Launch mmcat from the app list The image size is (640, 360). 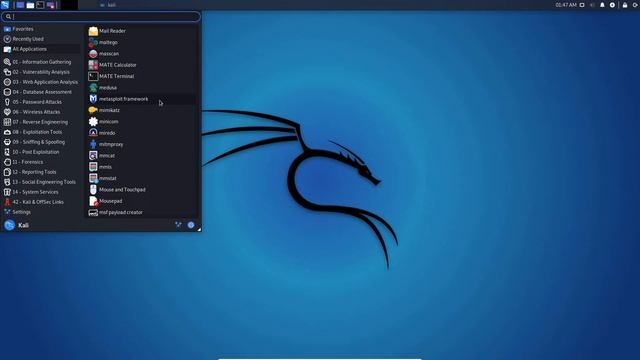point(142,156)
